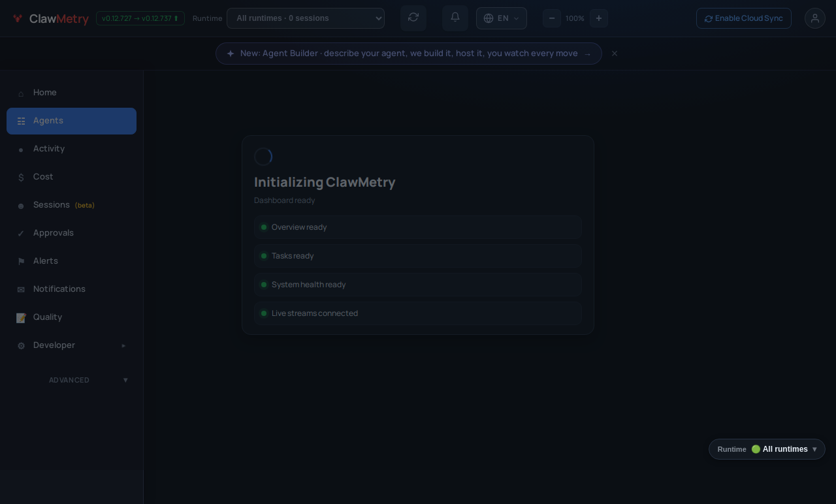
Task: Click the Dashboard ready subtitle
Action: tap(285, 200)
